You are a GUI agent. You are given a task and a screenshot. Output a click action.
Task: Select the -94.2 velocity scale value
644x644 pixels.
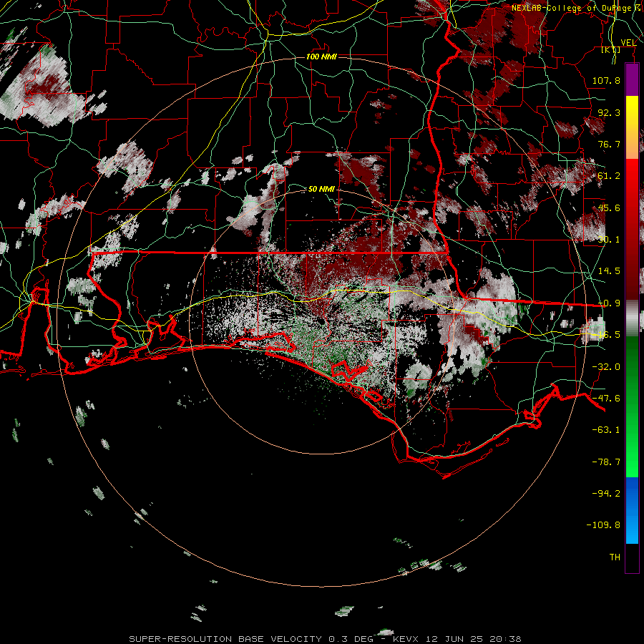(x=606, y=493)
